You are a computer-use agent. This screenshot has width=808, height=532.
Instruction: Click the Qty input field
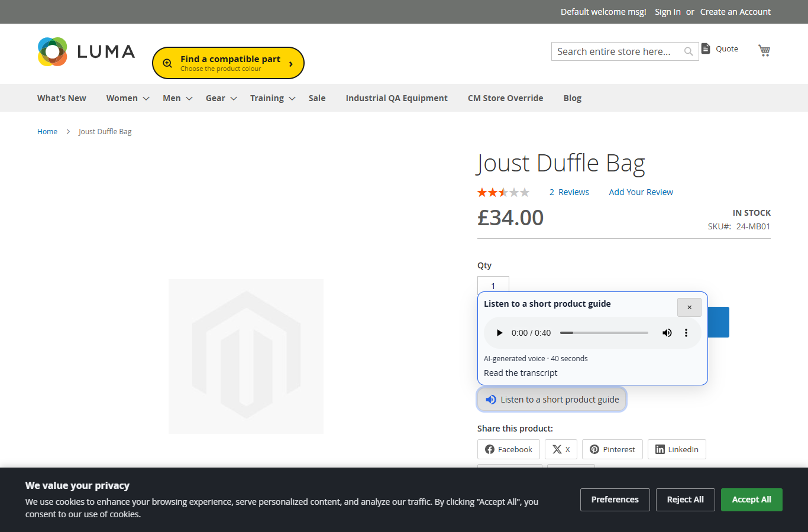tap(493, 285)
